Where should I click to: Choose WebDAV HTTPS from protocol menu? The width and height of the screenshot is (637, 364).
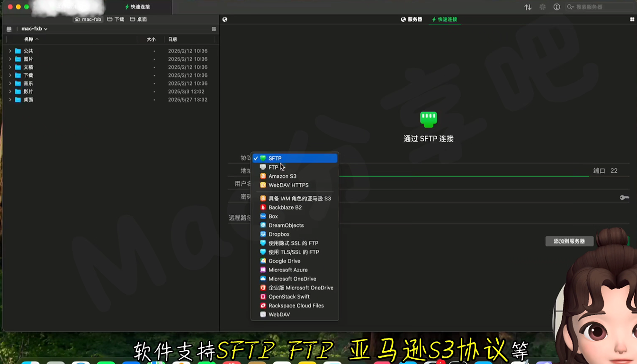295,185
